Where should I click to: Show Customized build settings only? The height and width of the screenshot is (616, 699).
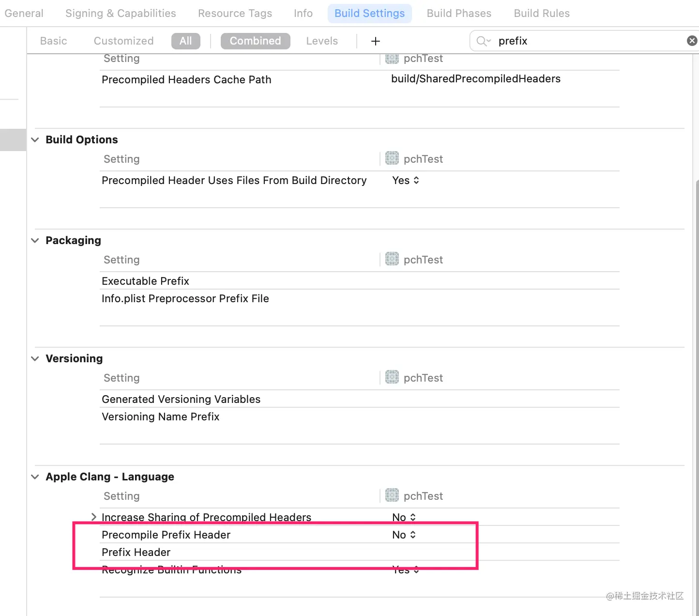pos(123,41)
